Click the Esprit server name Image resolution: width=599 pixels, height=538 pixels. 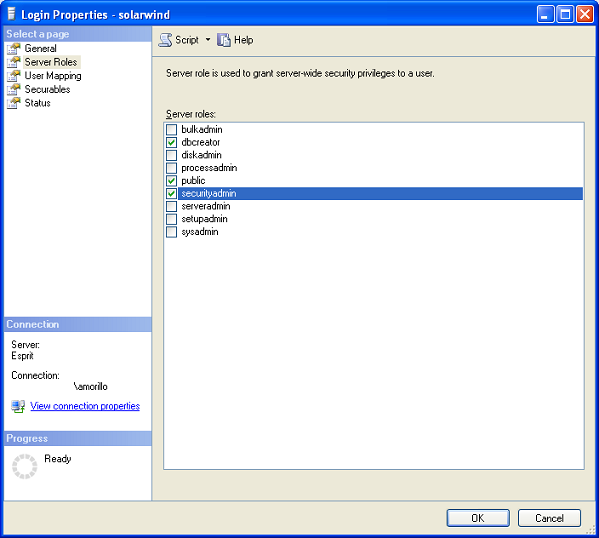click(x=23, y=356)
